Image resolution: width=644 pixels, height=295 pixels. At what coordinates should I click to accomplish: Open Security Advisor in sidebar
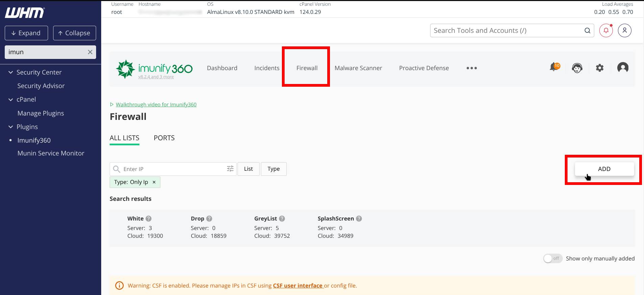[x=41, y=86]
